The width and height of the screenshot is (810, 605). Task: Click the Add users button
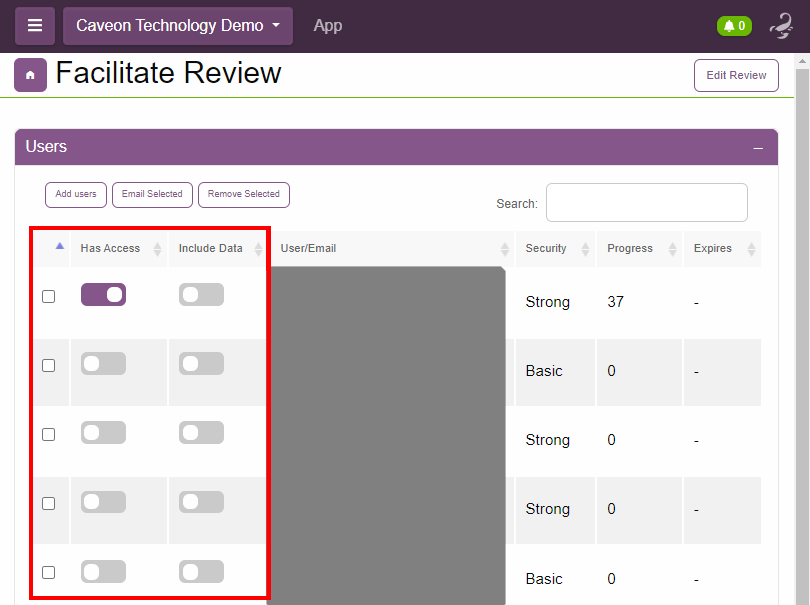(76, 194)
